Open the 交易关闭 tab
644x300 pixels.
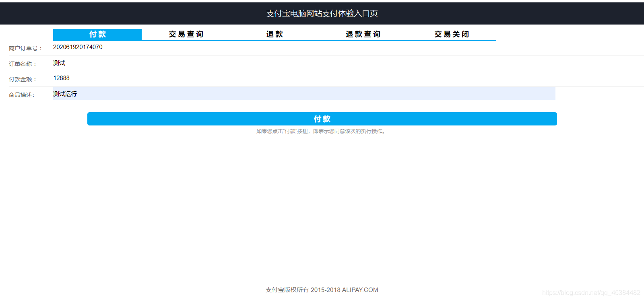coord(452,35)
